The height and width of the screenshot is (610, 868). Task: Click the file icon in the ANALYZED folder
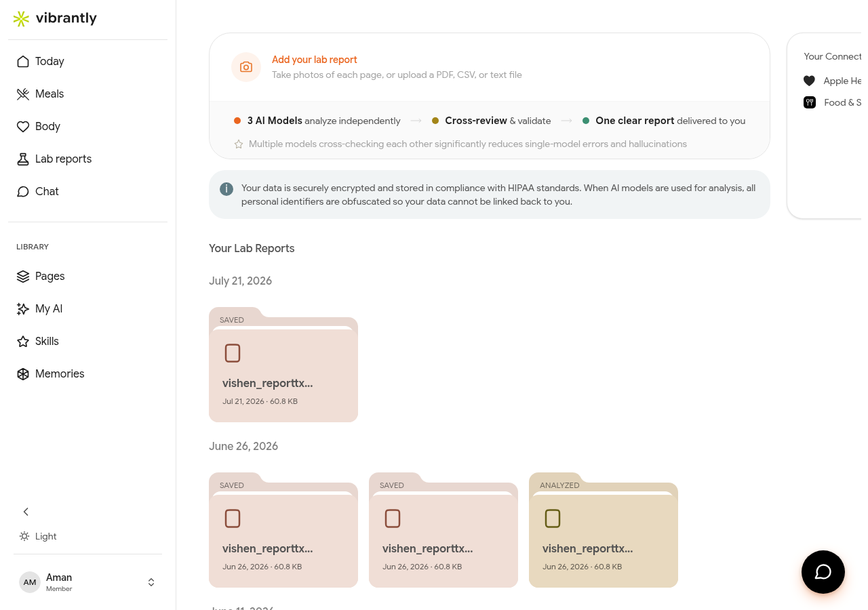[x=553, y=518]
